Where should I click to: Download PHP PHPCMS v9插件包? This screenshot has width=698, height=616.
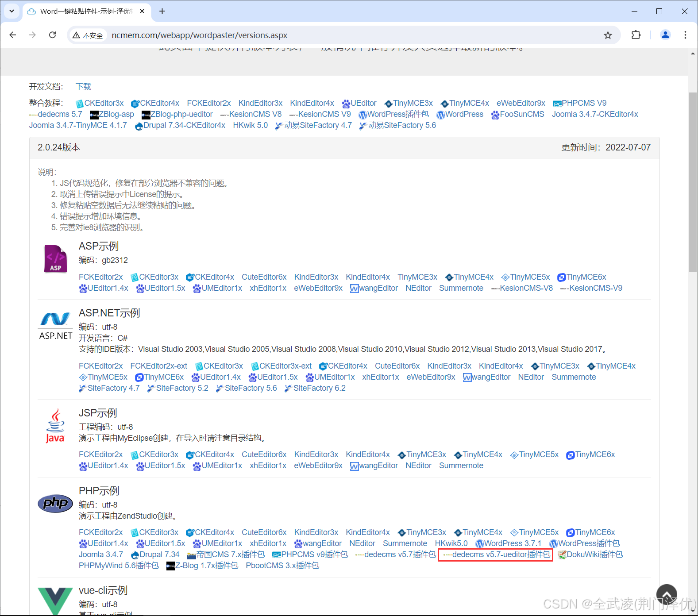310,554
